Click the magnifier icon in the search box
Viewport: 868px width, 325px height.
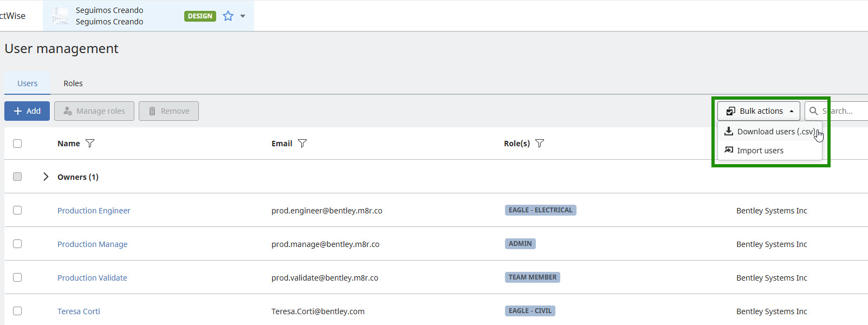click(813, 111)
